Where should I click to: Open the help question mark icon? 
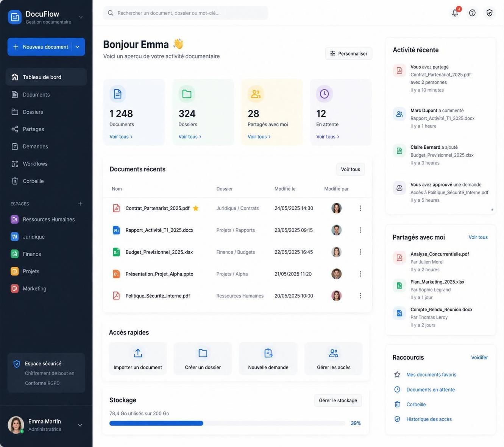coord(472,13)
